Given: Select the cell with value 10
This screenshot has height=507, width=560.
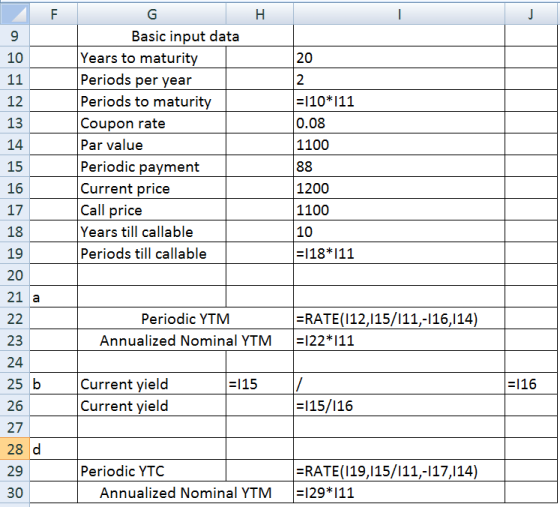Looking at the screenshot, I should point(399,232).
